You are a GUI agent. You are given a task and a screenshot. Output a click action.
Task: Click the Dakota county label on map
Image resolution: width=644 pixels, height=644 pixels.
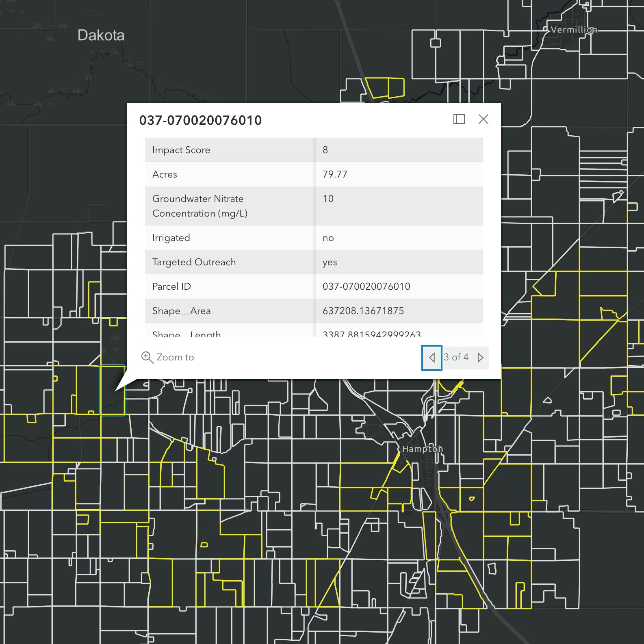[101, 35]
